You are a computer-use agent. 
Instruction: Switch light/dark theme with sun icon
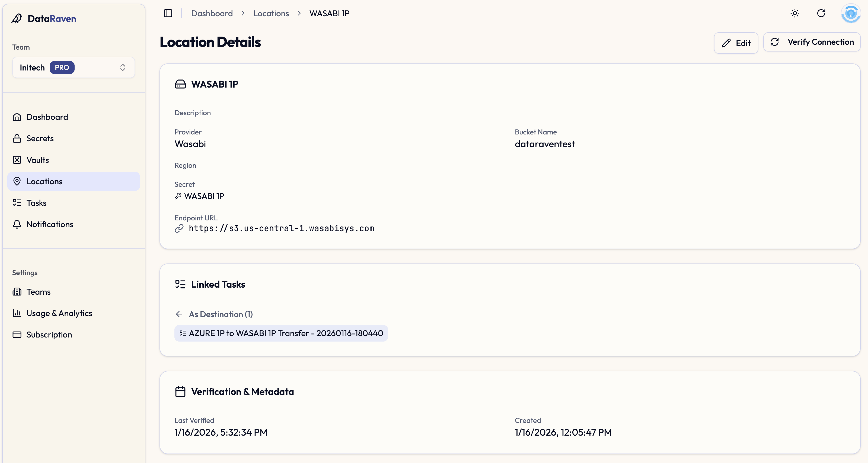(x=795, y=14)
